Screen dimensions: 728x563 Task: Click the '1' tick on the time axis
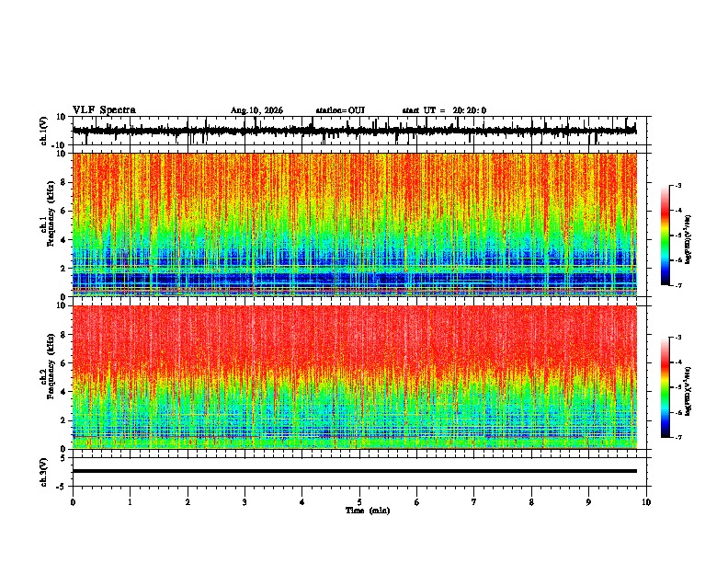pos(130,502)
